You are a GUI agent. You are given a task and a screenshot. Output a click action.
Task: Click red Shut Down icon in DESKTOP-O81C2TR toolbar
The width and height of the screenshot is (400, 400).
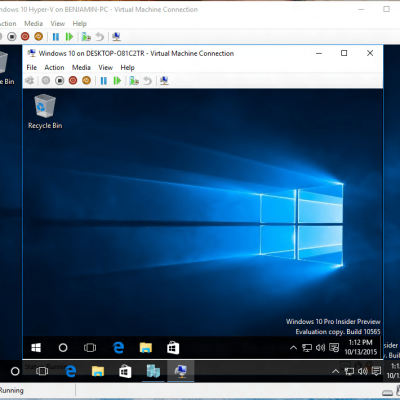point(73,80)
